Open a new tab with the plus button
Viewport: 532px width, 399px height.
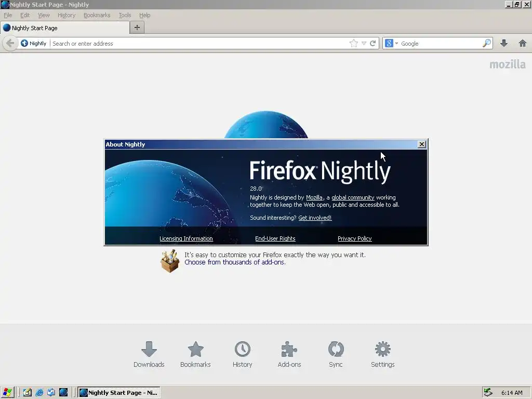pos(137,28)
